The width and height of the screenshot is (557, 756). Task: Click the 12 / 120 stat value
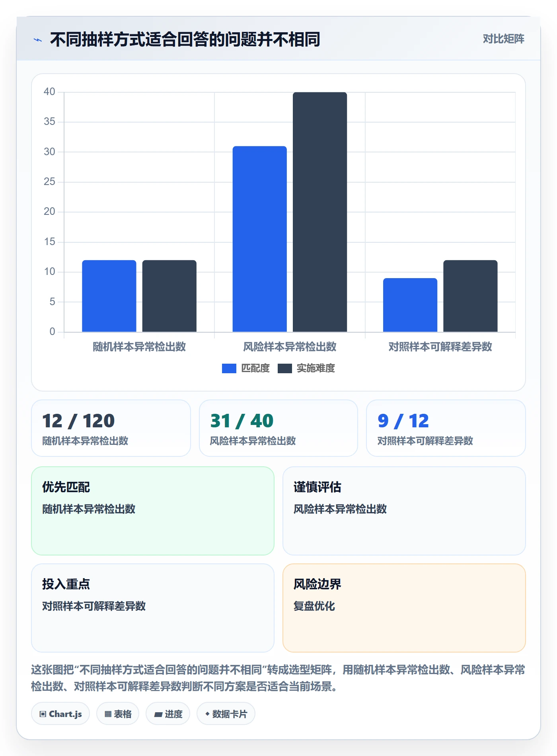point(78,421)
